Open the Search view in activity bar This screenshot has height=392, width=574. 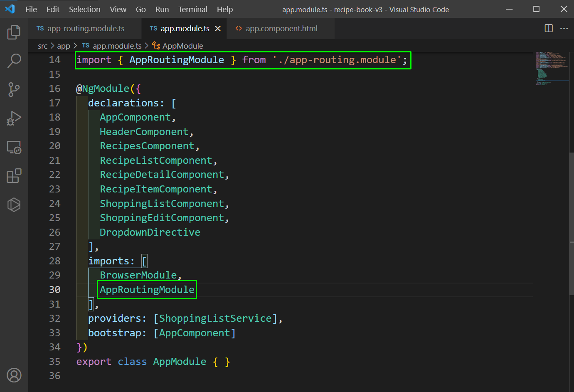point(14,61)
